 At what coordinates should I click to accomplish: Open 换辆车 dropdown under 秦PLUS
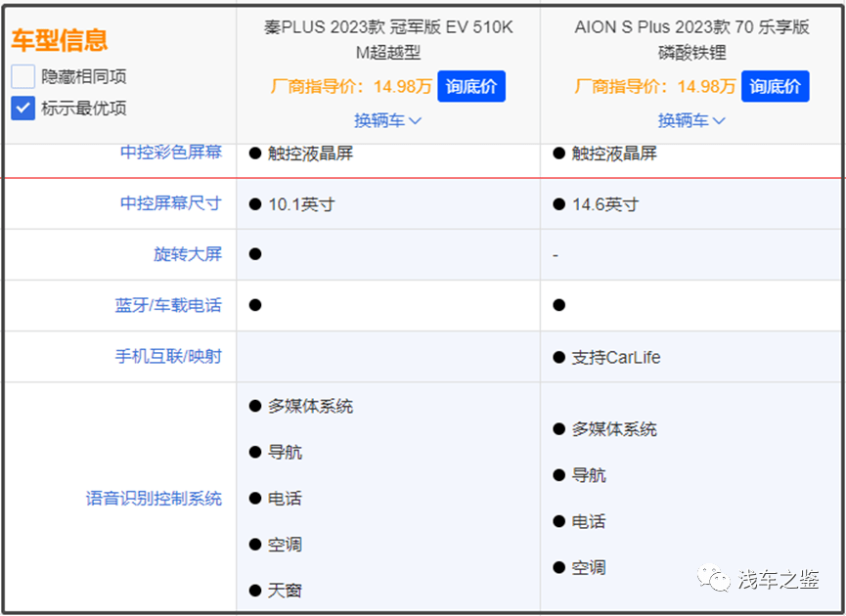point(388,120)
